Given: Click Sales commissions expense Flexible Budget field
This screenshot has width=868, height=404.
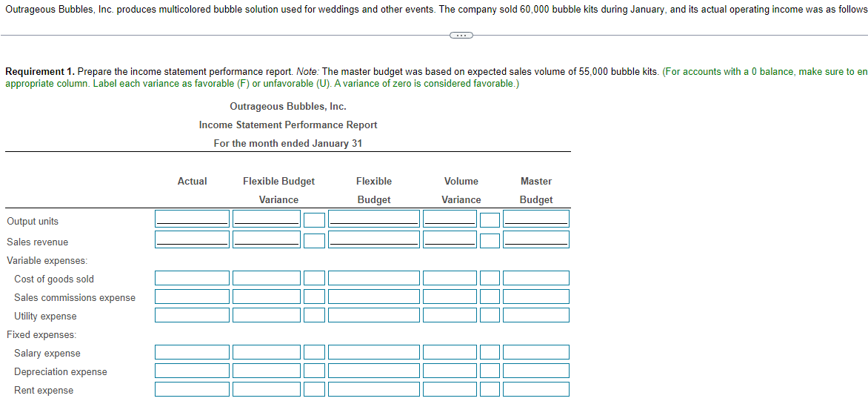Looking at the screenshot, I should point(374,297).
